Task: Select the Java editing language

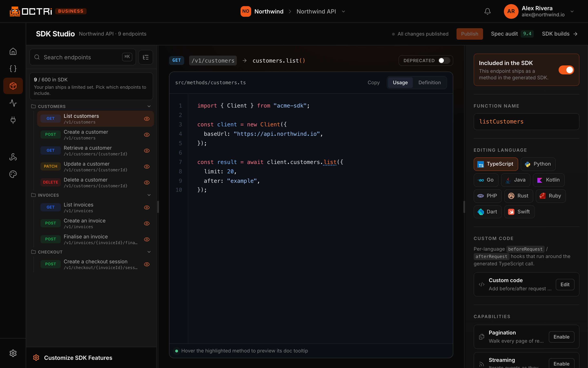Action: click(x=515, y=180)
